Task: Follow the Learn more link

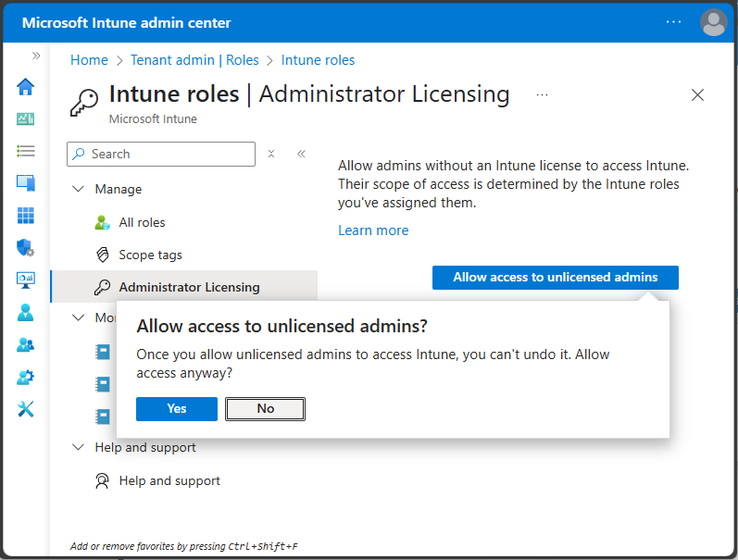Action: 373,230
